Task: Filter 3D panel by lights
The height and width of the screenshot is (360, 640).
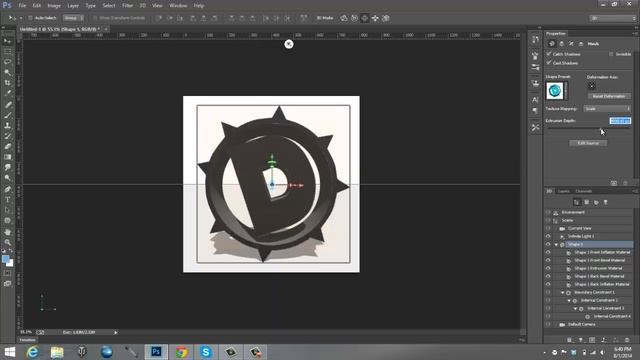Action: coord(606,202)
